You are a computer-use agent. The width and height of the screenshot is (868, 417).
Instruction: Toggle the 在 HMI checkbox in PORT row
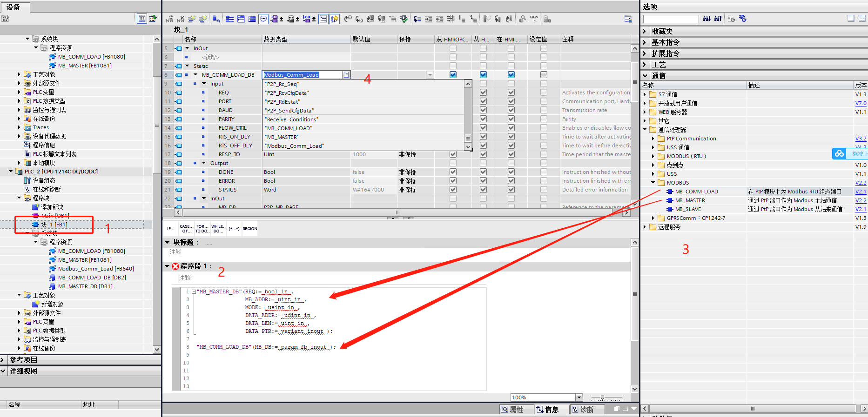coord(511,101)
